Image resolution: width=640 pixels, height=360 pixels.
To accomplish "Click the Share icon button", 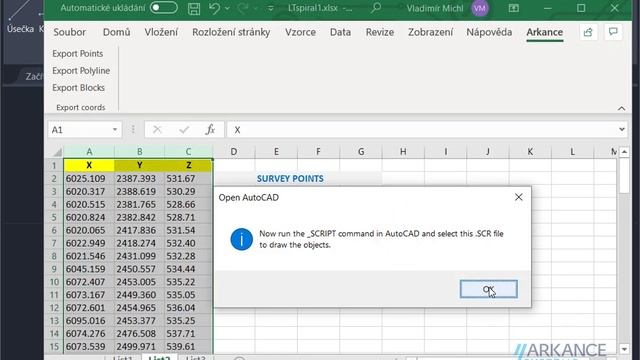I will pyautogui.click(x=588, y=32).
